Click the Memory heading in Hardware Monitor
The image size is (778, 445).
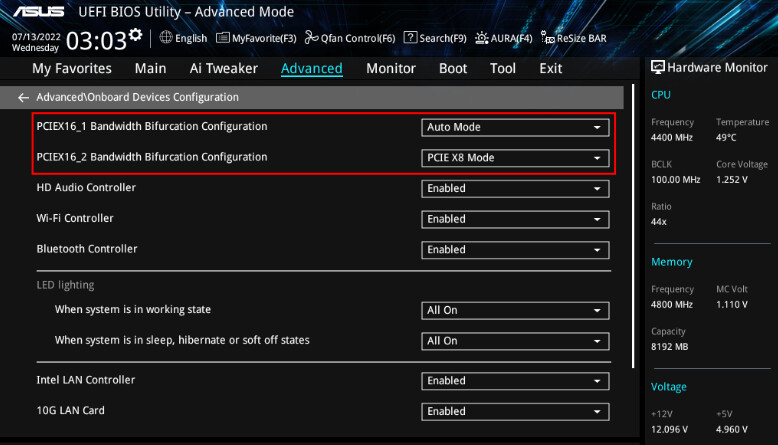[x=671, y=262]
